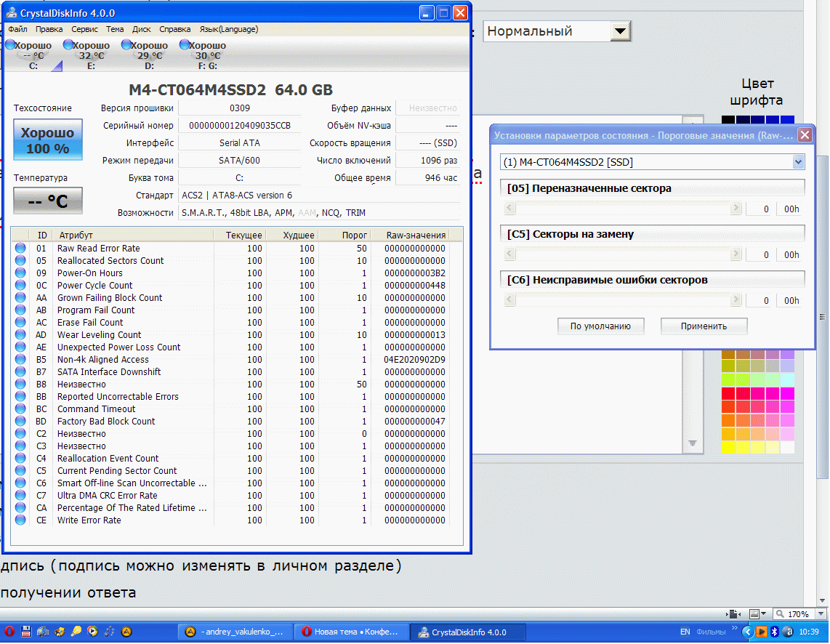
Task: Click the Хорошо 100 % health status button
Action: click(48, 141)
